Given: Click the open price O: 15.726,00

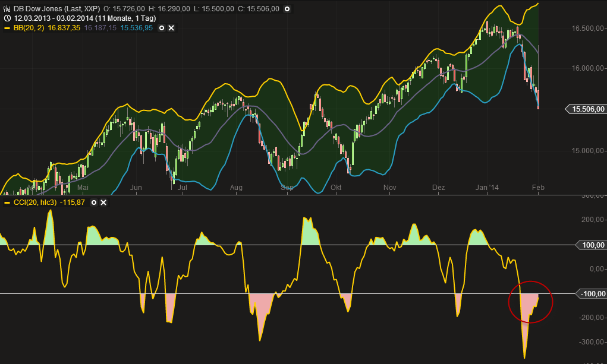Looking at the screenshot, I should coord(124,9).
